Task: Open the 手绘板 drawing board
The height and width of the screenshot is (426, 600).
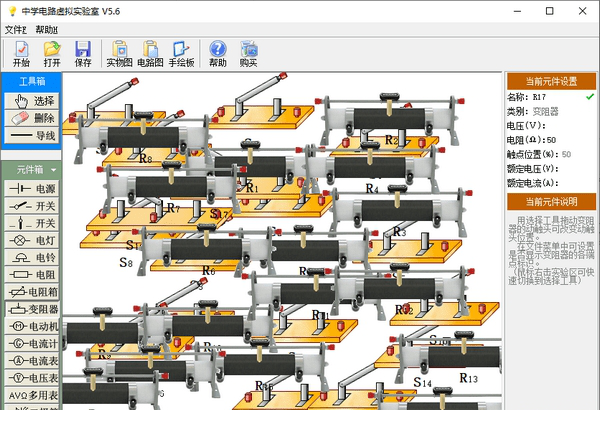Action: pos(181,54)
